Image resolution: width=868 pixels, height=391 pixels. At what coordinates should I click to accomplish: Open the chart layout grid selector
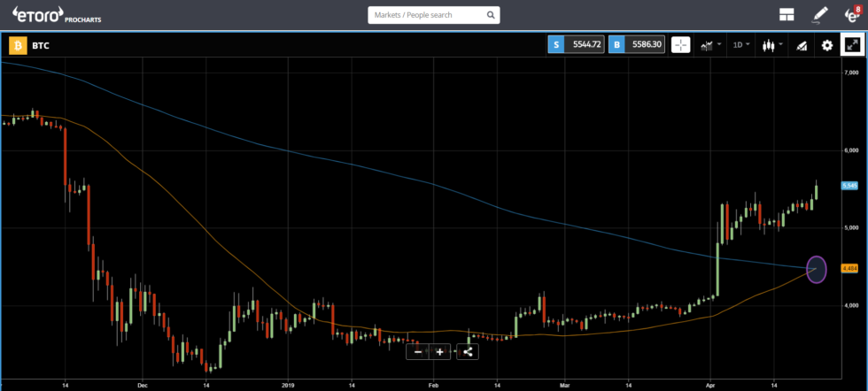(x=786, y=15)
